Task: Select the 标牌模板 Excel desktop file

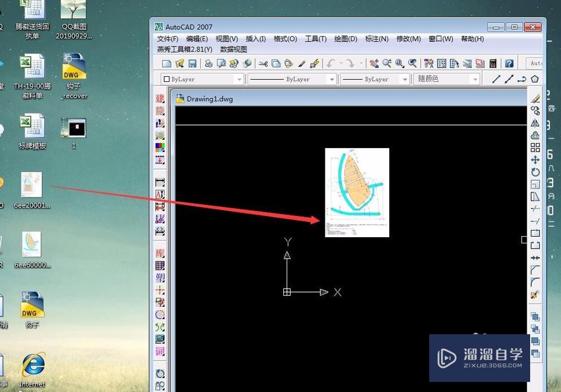Action: 32,131
